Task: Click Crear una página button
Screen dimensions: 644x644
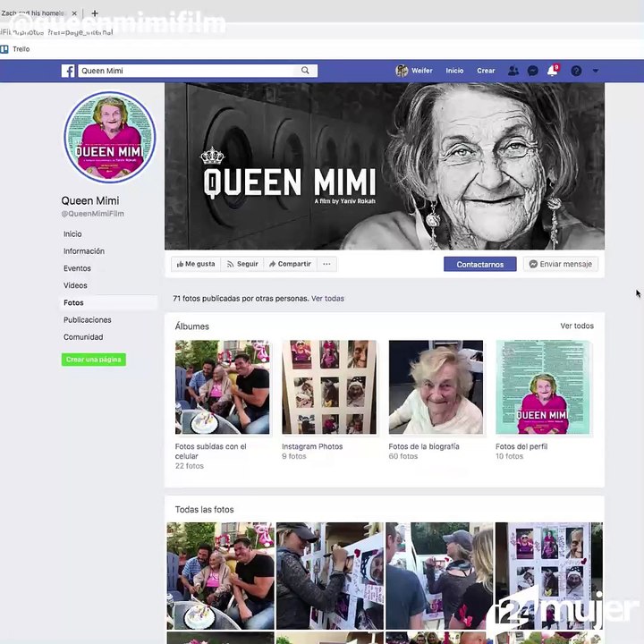Action: [x=94, y=360]
